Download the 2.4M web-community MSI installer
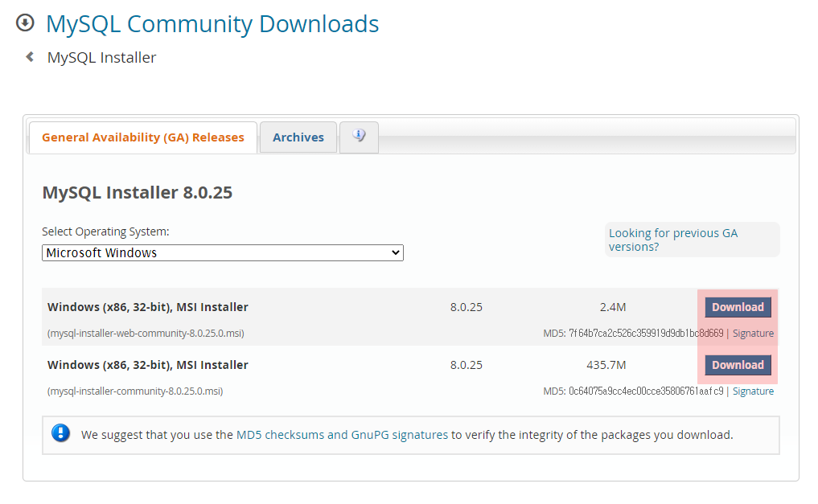Screen dimensions: 818x504 coord(738,307)
